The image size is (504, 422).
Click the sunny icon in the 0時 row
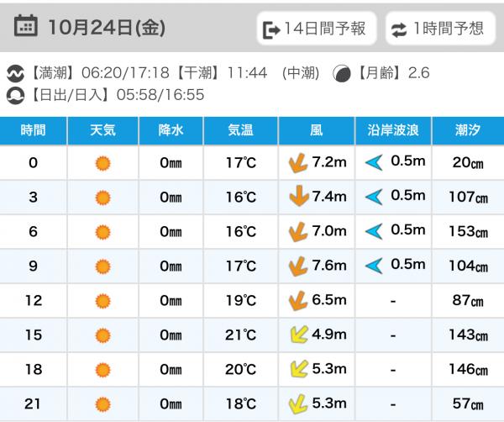(x=102, y=163)
